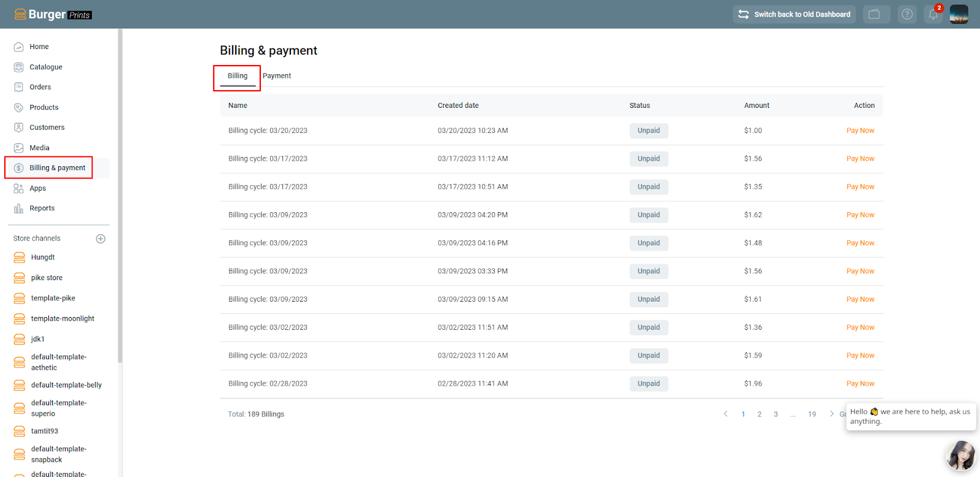Image resolution: width=980 pixels, height=477 pixels.
Task: Open the user profile avatar
Action: coord(959,14)
